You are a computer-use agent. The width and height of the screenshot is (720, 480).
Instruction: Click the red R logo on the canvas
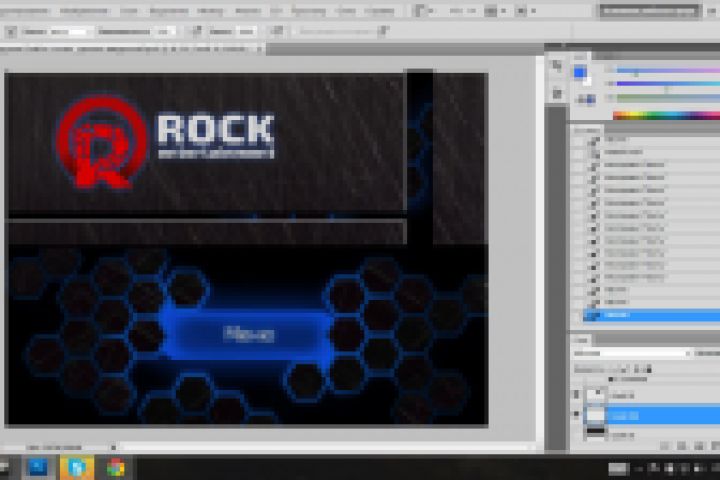point(101,141)
